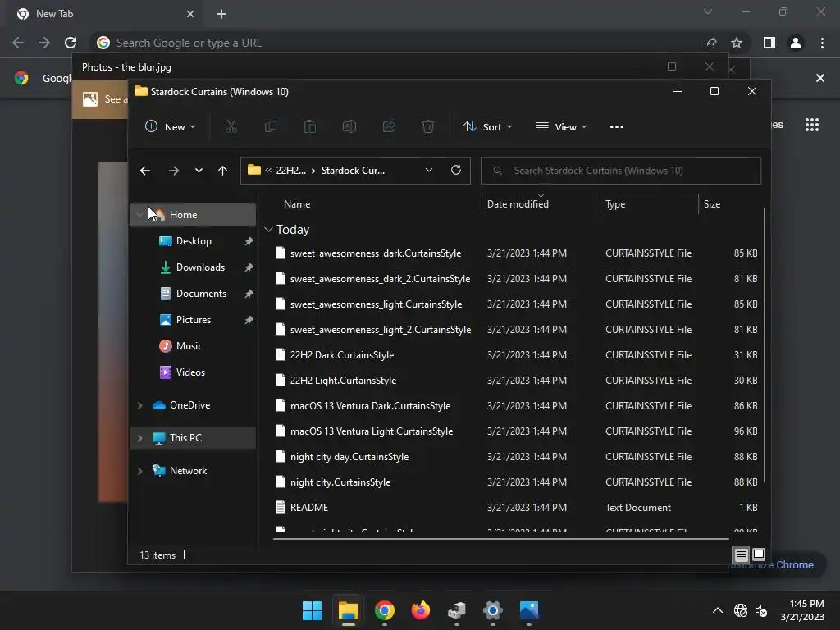Screen dimensions: 840x630
Task: Click the Paste clipboard icon
Action: [x=309, y=126]
